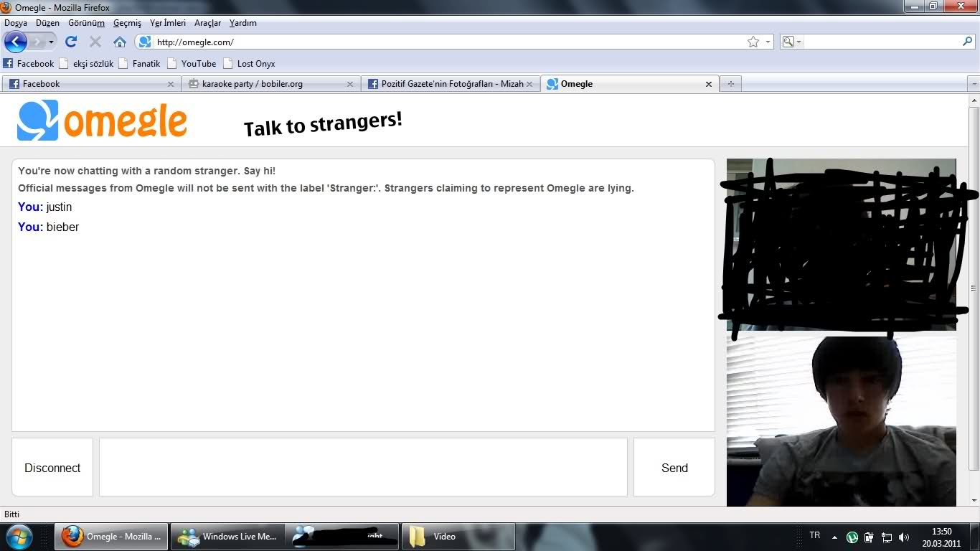Click the 'Talk to strangers!' slogan
Image resolution: width=980 pixels, height=551 pixels.
coord(323,124)
